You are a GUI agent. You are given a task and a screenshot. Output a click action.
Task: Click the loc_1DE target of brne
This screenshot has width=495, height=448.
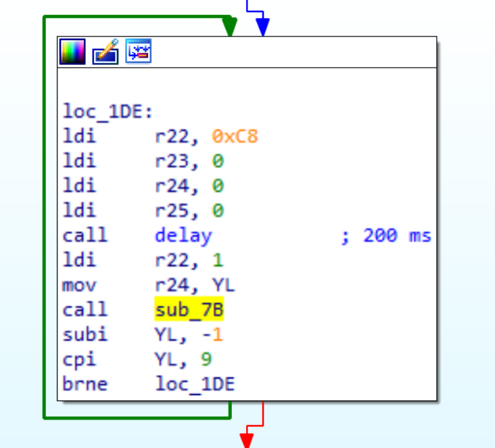pyautogui.click(x=195, y=384)
